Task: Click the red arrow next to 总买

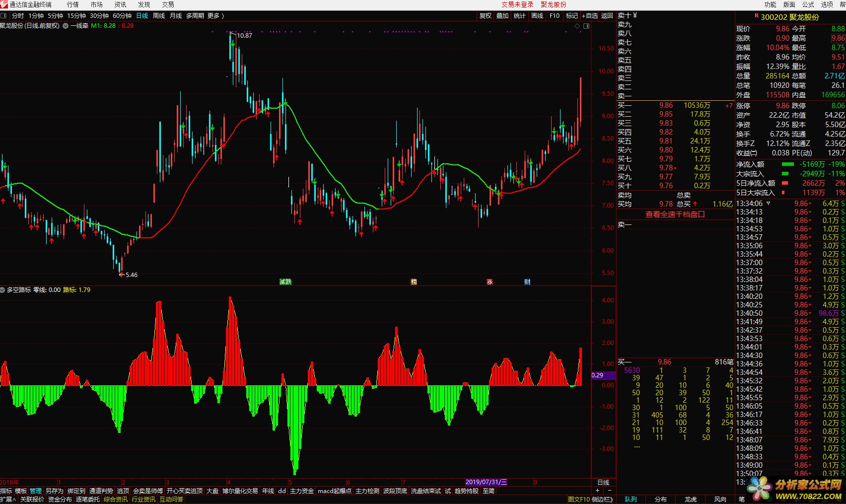Action: coord(695,204)
